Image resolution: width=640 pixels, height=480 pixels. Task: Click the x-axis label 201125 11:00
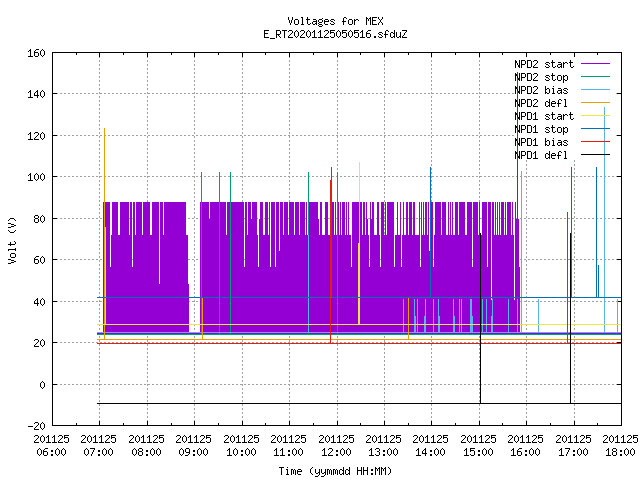(289, 446)
